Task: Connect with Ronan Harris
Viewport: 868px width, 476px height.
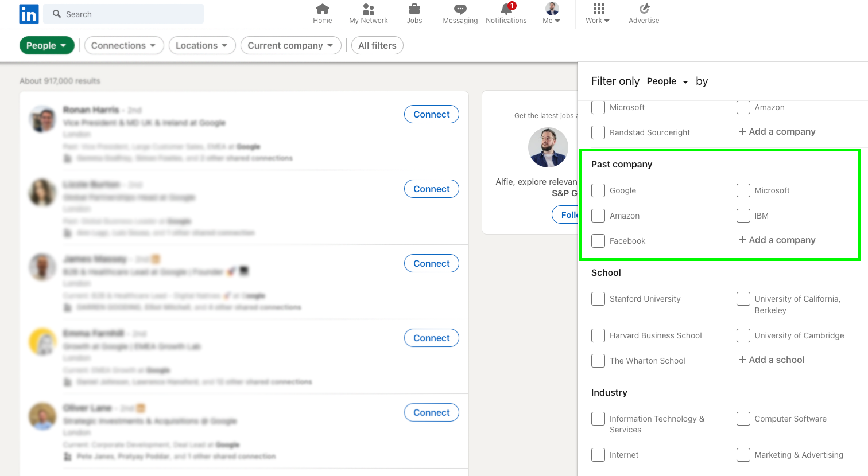Action: click(x=431, y=114)
